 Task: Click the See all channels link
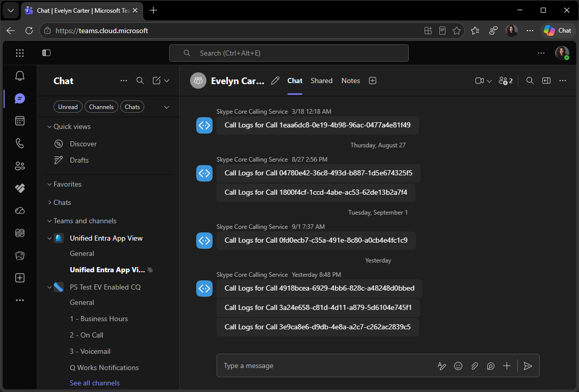point(94,383)
